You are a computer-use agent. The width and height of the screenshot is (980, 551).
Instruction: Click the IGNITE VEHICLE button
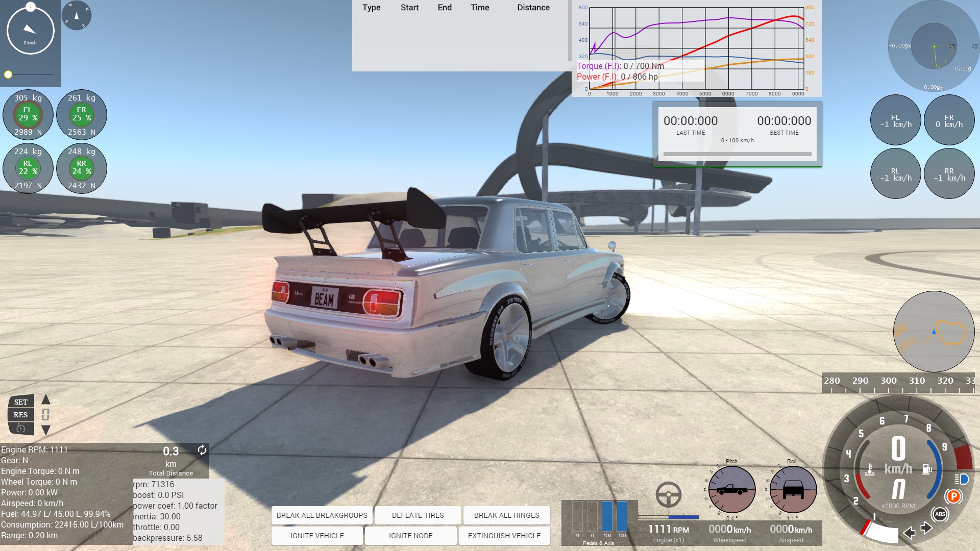pyautogui.click(x=317, y=536)
